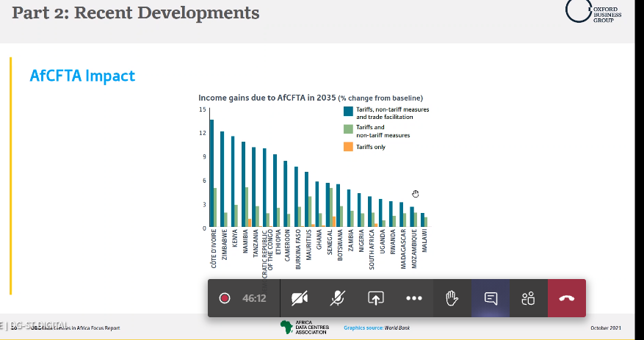Click the 'October 2021' footer date
The image size is (644, 340).
(606, 328)
